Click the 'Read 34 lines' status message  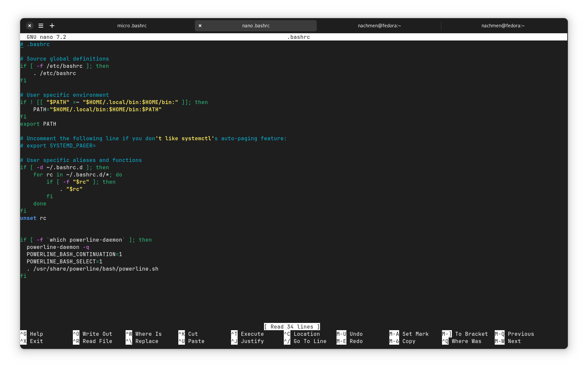[292, 327]
